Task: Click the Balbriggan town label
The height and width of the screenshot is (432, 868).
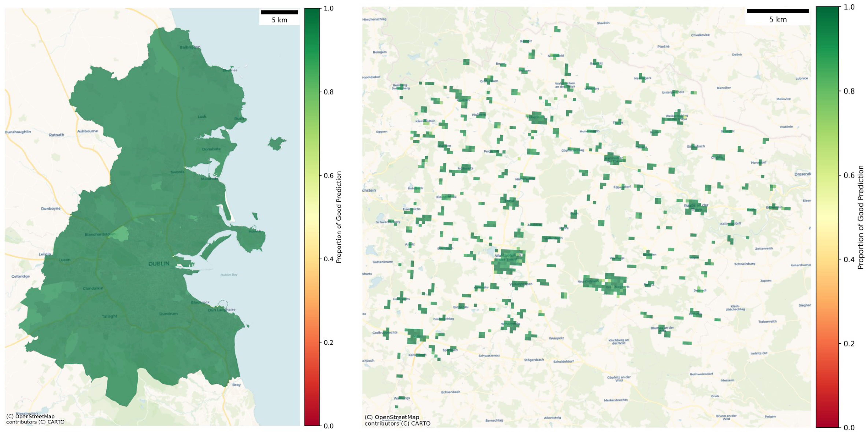Action: 190,47
